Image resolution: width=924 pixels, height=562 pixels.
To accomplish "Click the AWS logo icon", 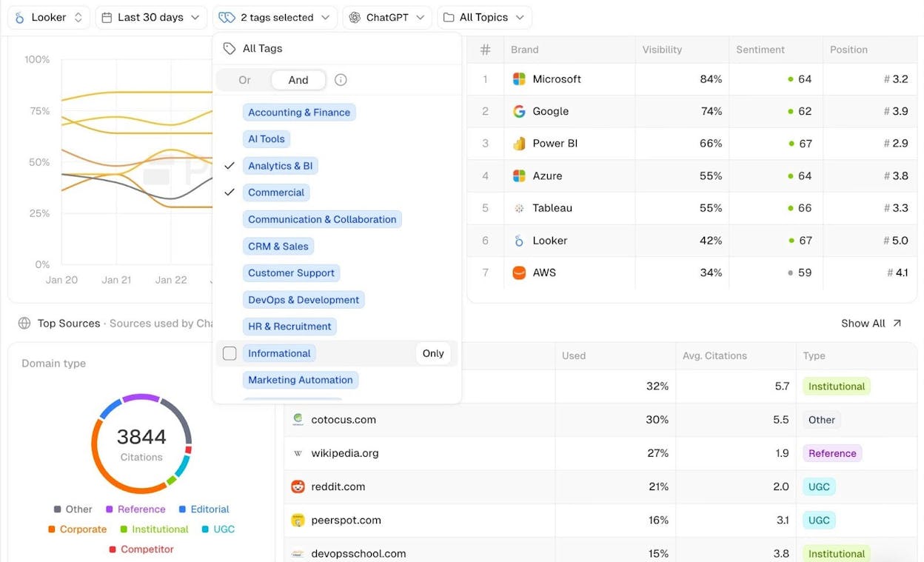I will pyautogui.click(x=519, y=272).
